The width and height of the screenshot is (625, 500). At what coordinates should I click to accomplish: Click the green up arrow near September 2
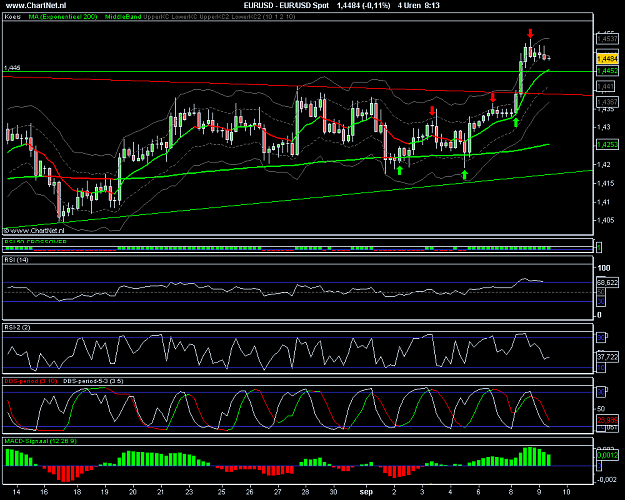399,171
